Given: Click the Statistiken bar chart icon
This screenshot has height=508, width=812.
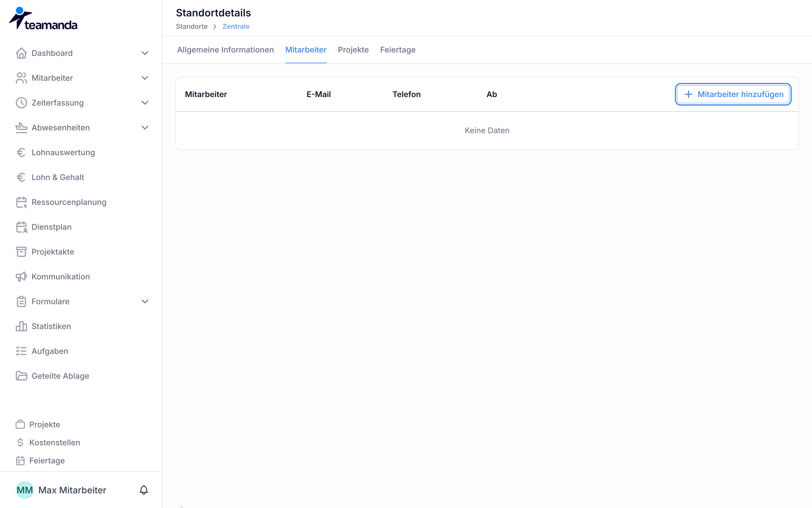Looking at the screenshot, I should tap(21, 326).
